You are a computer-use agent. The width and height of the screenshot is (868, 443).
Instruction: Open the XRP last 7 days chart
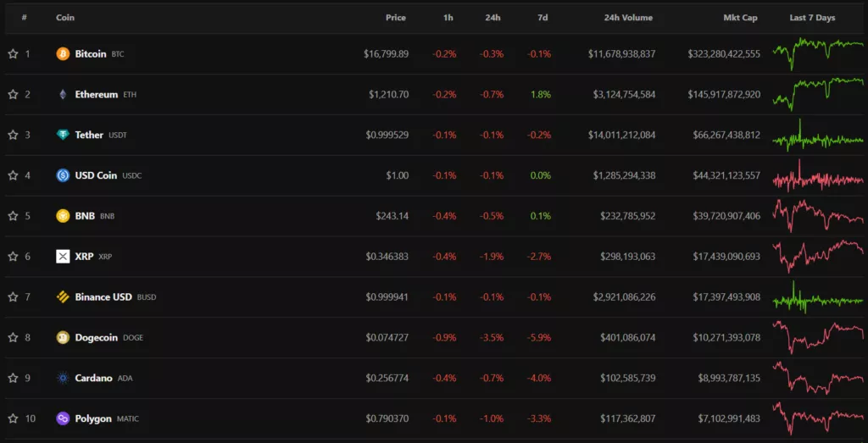[817, 256]
